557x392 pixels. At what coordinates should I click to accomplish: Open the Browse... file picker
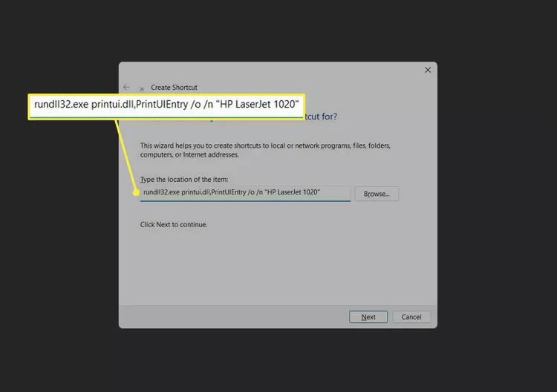pyautogui.click(x=377, y=194)
